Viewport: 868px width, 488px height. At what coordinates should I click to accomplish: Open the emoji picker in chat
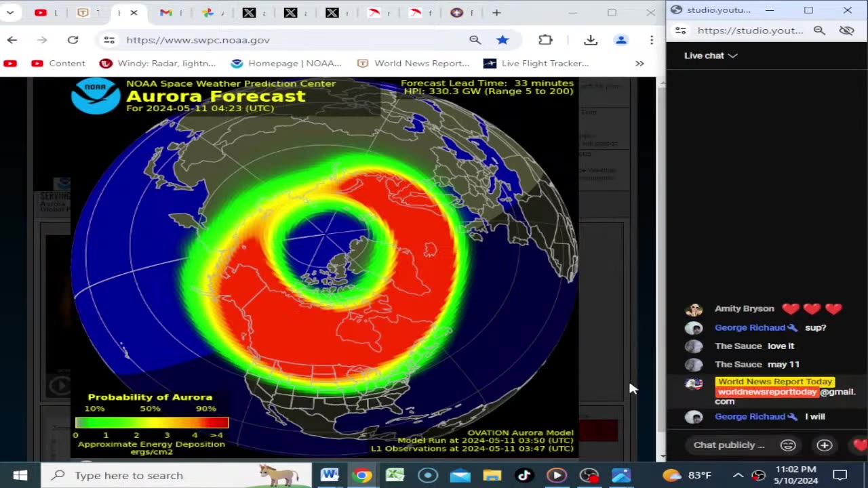(x=788, y=445)
